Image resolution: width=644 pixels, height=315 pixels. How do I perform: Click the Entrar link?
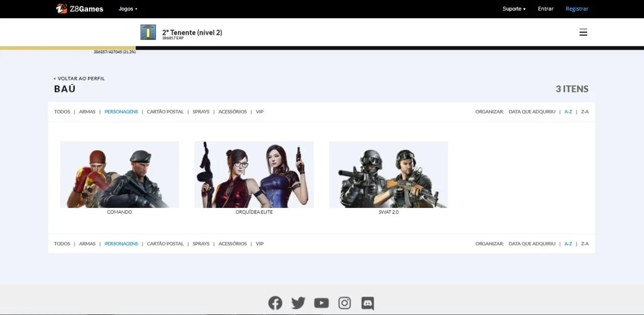coord(545,9)
